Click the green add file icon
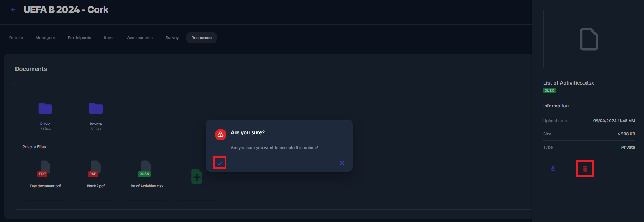The image size is (644, 222). [x=197, y=177]
